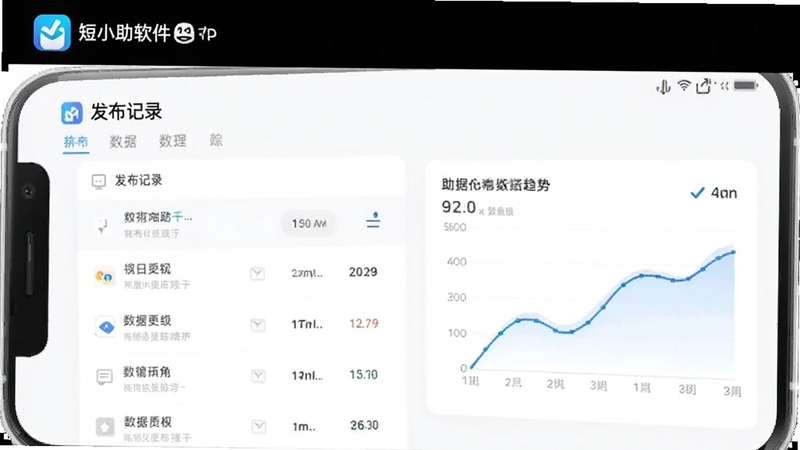Click the last data point on the trend line
This screenshot has width=800, height=450.
tap(734, 252)
